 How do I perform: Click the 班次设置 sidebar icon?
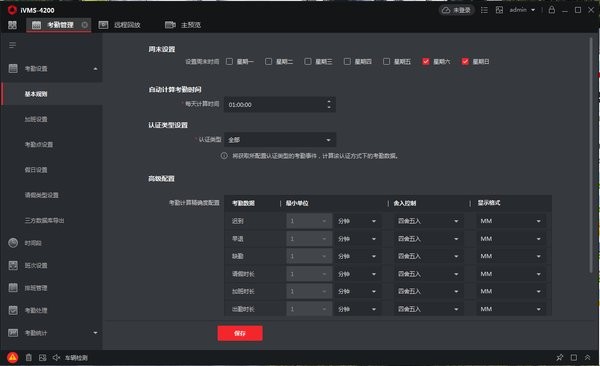13,265
